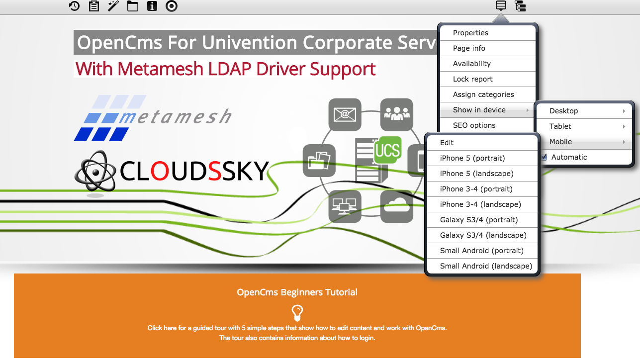Click the guided tour link text
The width and height of the screenshot is (640, 364).
(x=297, y=328)
